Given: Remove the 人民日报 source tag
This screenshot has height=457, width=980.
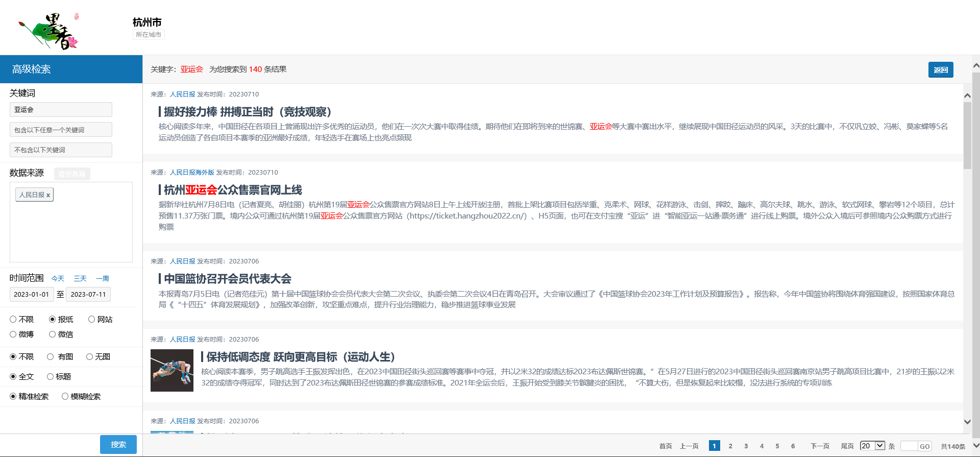Looking at the screenshot, I should tap(48, 195).
